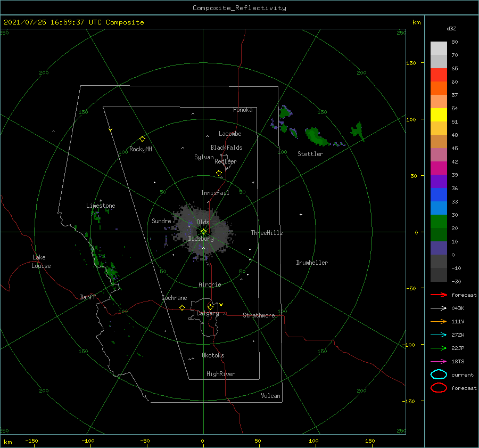Click the cyan 27ZW arrow in the legend
This screenshot has height=448, width=479.
pos(439,335)
